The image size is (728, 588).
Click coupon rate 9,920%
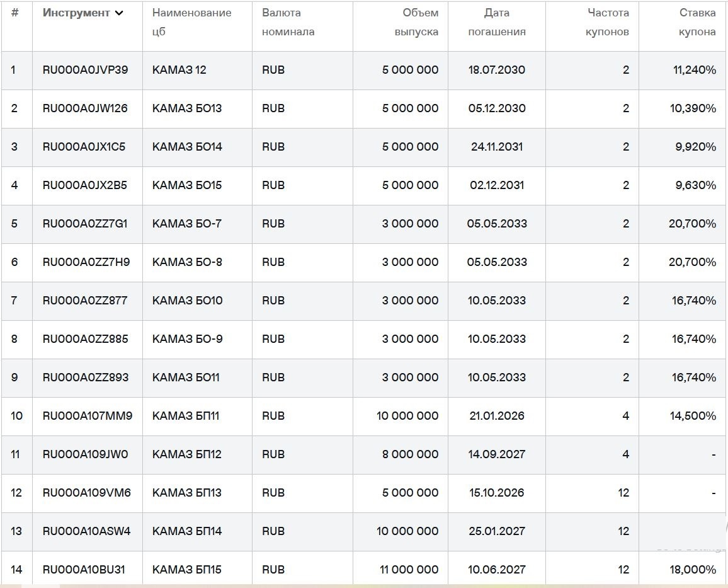click(x=695, y=147)
